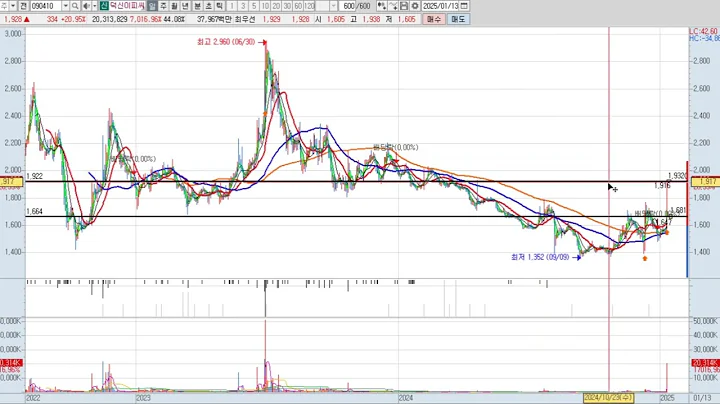Add line indicator tool icon
The height and width of the screenshot is (404, 720).
(393, 6)
